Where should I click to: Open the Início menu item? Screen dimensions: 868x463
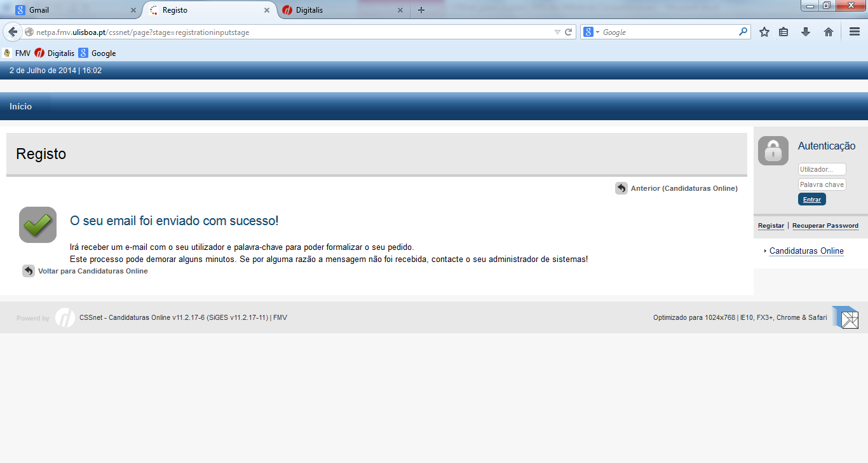tap(21, 106)
